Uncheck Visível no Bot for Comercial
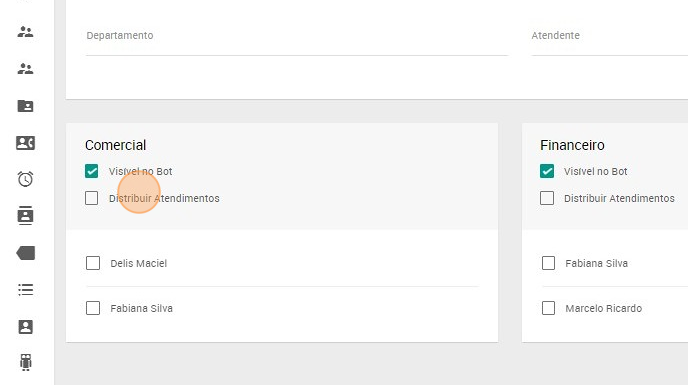This screenshot has width=688, height=385. point(92,171)
